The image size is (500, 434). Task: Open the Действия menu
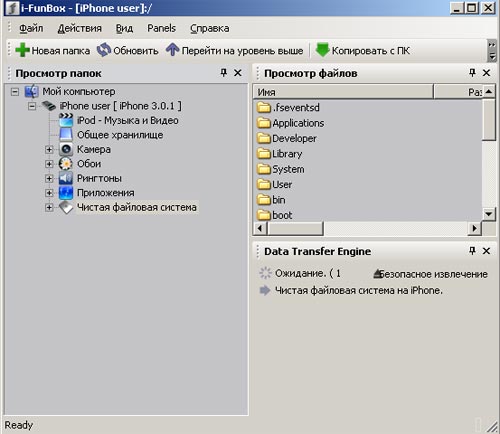click(80, 28)
